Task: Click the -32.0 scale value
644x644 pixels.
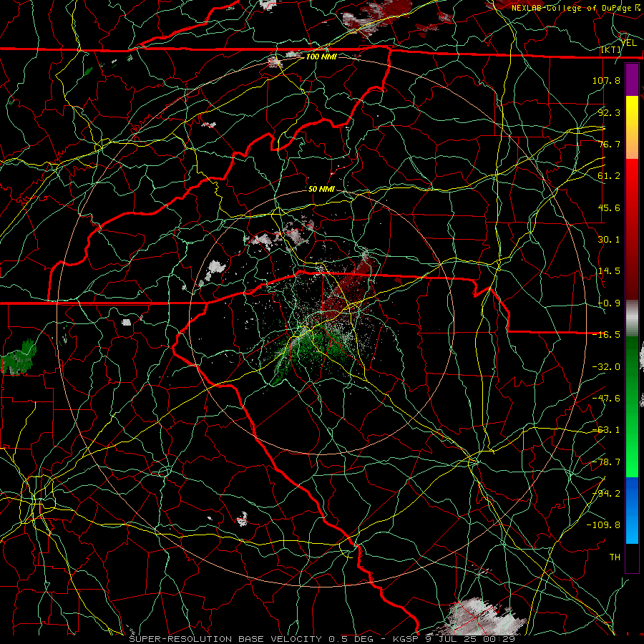Action: pos(606,366)
